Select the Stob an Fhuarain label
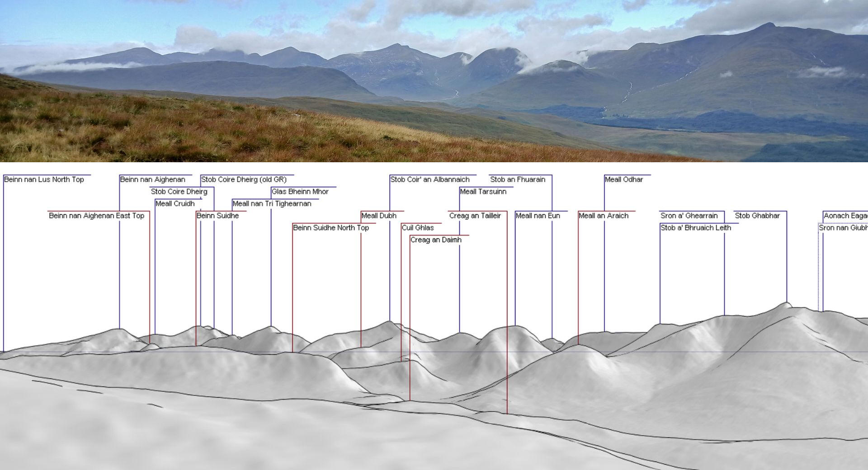The height and width of the screenshot is (470, 868). (x=518, y=179)
